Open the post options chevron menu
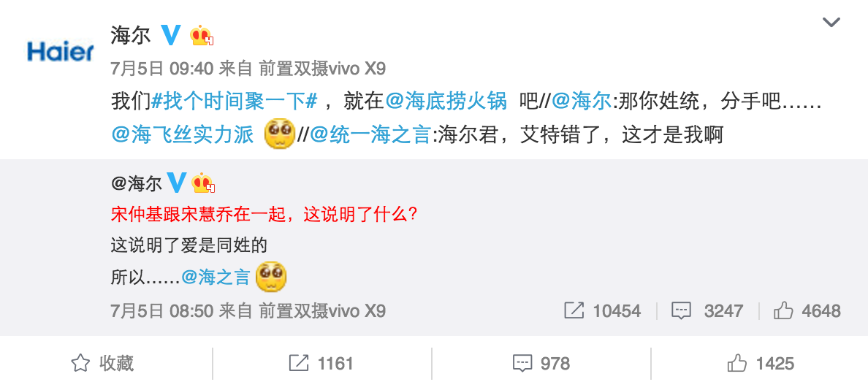The image size is (868, 390). 831,23
